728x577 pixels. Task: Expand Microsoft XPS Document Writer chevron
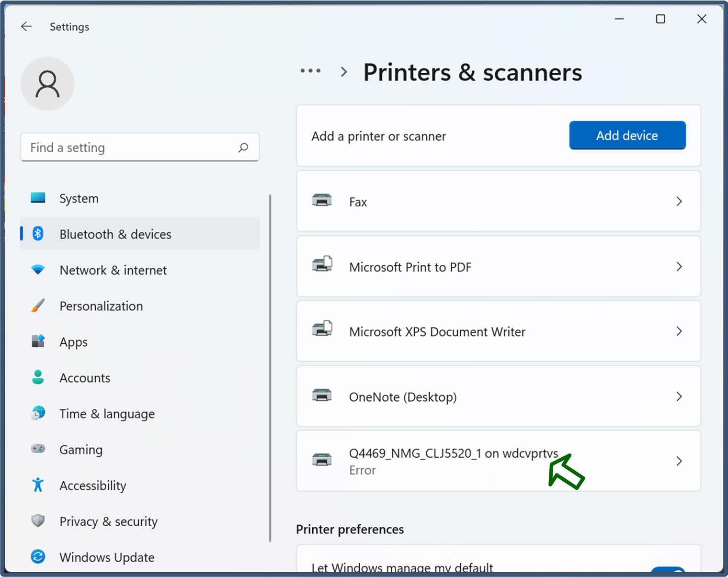click(679, 331)
